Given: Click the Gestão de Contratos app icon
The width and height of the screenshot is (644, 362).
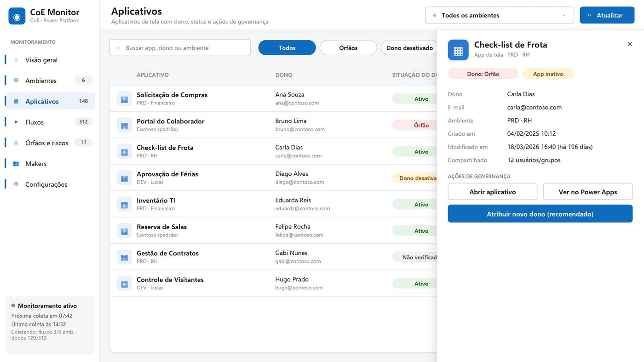Looking at the screenshot, I should [x=124, y=257].
